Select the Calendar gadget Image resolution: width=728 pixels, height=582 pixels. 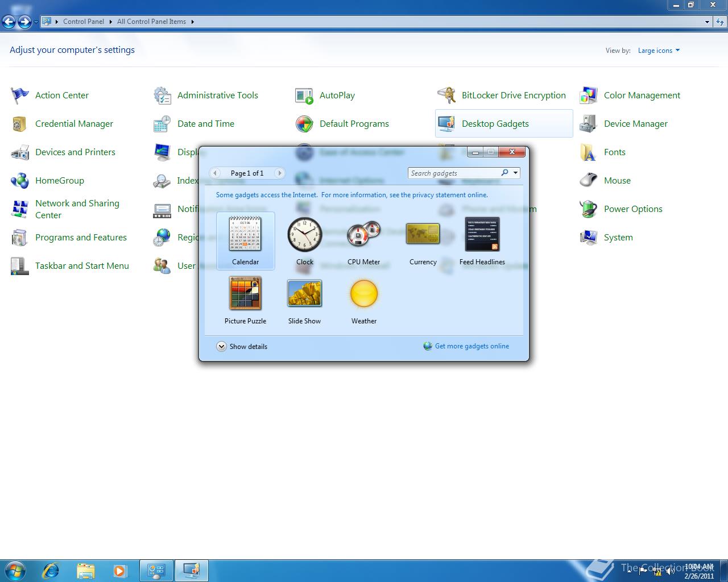point(245,234)
